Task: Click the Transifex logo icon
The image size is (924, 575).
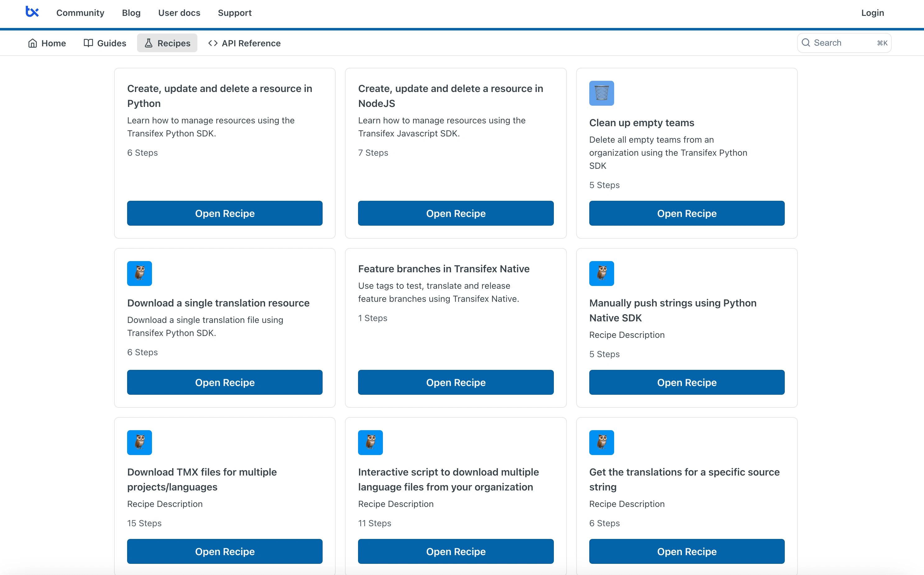Action: point(32,12)
